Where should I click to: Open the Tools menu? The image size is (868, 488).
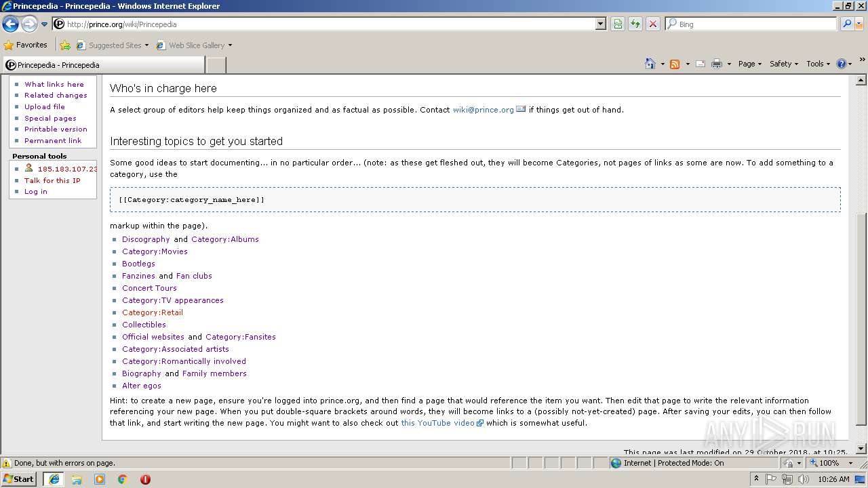point(818,64)
